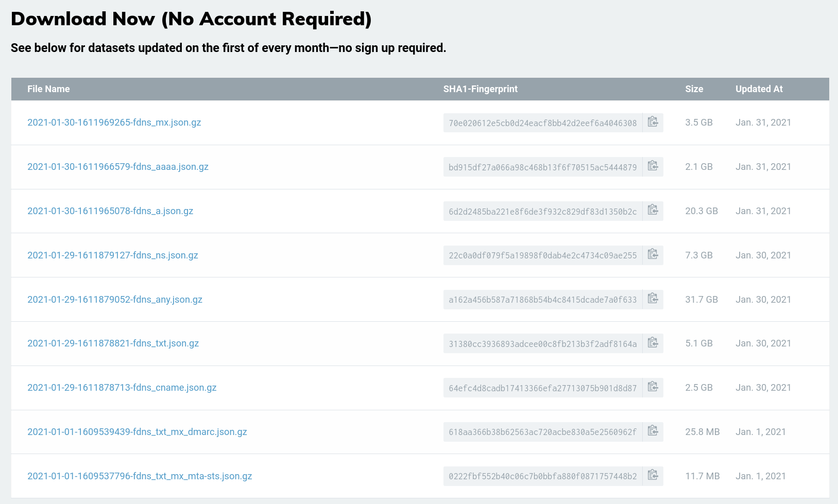Copy the fdns_cname fingerprint to clipboard
838x504 pixels.
[x=653, y=388]
